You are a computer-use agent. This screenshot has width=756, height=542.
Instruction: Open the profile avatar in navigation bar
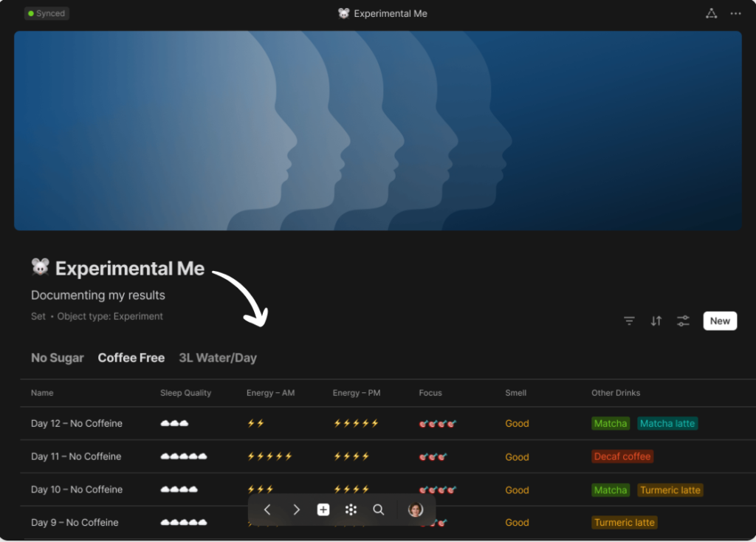[415, 510]
